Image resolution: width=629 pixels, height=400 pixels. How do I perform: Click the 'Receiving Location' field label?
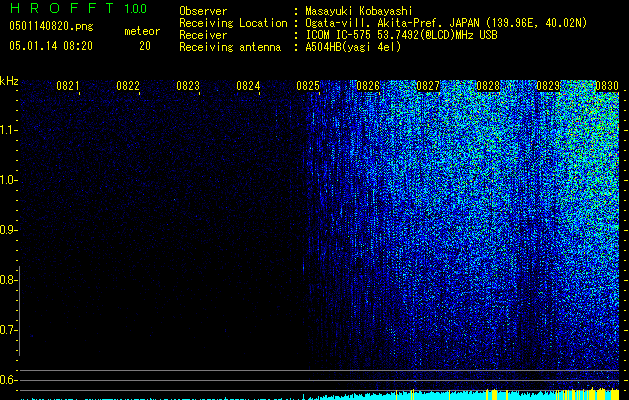point(233,23)
